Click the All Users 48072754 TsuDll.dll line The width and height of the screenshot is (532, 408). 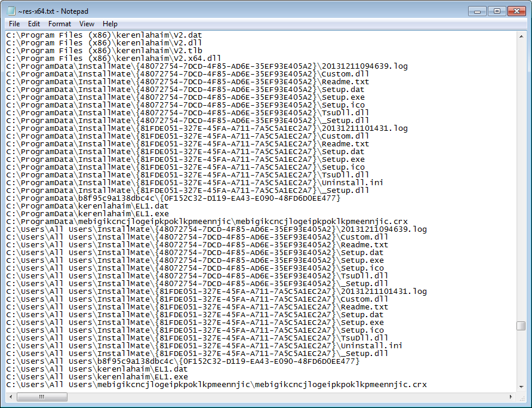click(x=197, y=276)
